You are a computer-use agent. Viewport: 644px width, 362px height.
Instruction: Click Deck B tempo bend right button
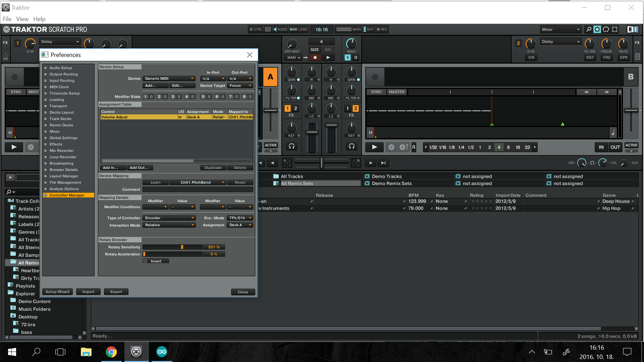607,92
